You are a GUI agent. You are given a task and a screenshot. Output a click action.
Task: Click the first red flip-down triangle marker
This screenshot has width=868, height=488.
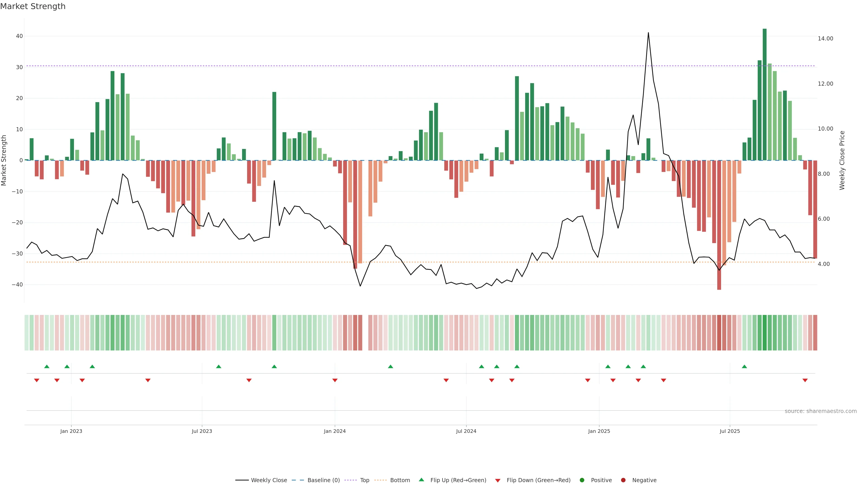coord(37,380)
